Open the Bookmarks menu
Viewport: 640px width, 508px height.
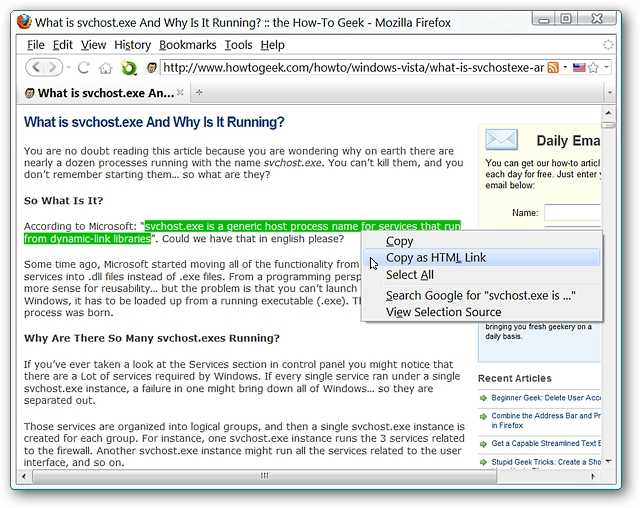point(187,45)
